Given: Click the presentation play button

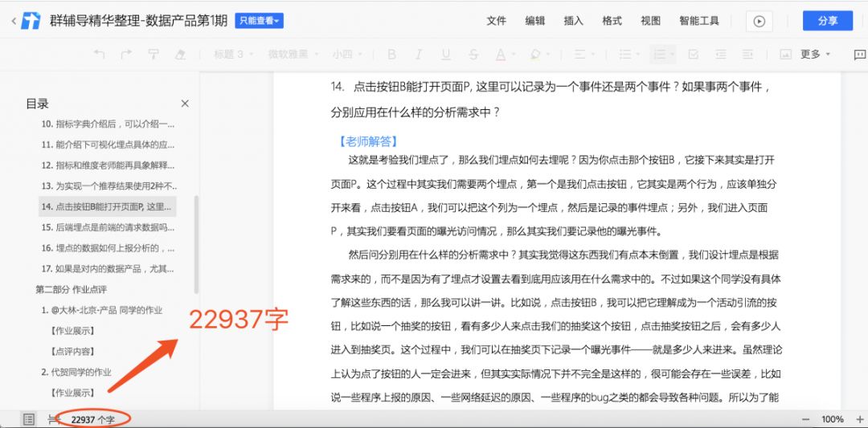Looking at the screenshot, I should click(759, 21).
